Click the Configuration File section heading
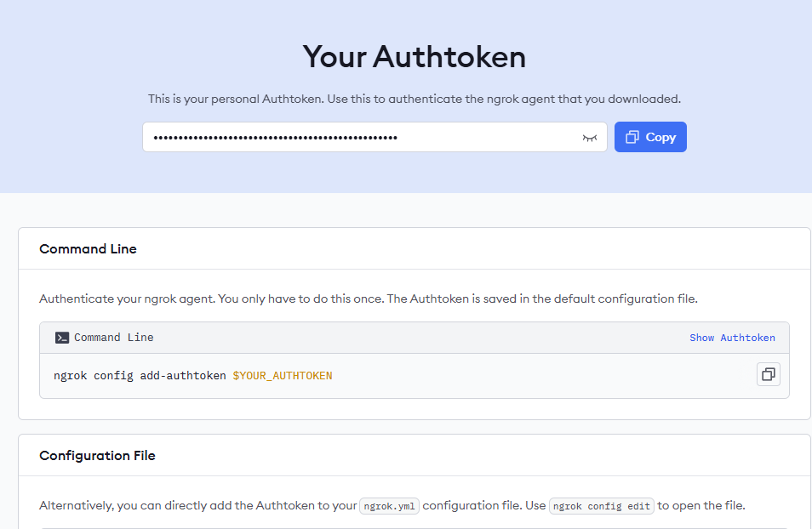The image size is (812, 529). pos(97,456)
